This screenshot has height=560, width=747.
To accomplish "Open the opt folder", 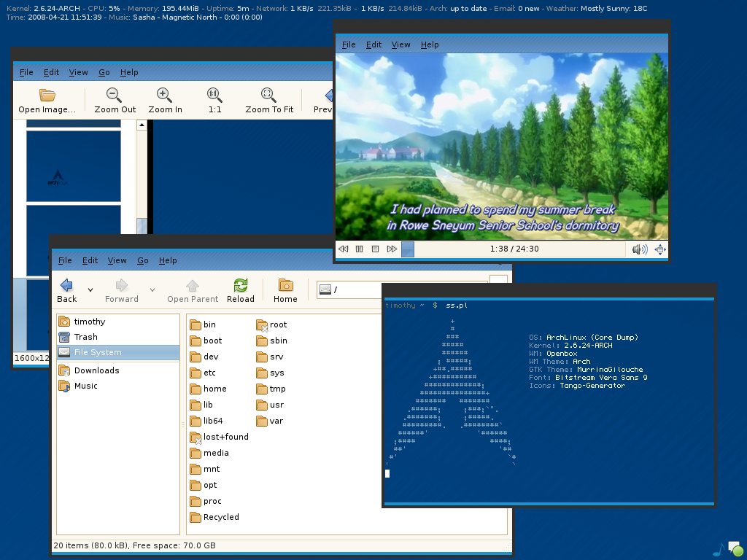I will pyautogui.click(x=204, y=485).
